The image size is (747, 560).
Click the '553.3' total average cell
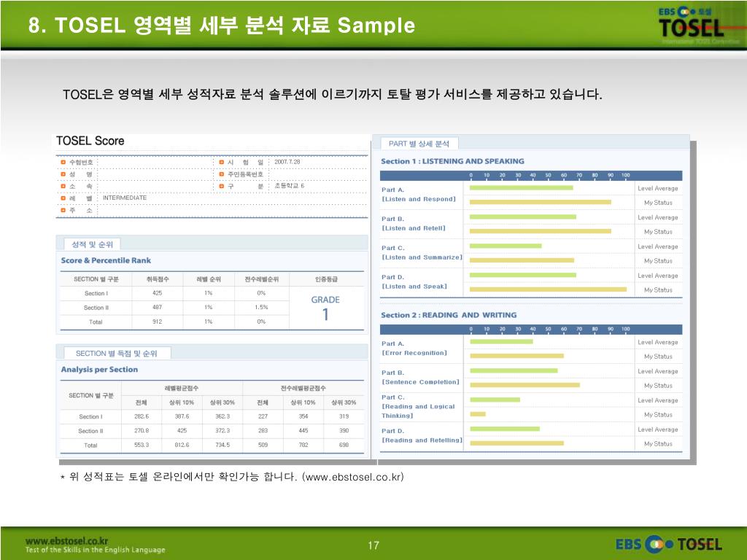142,445
